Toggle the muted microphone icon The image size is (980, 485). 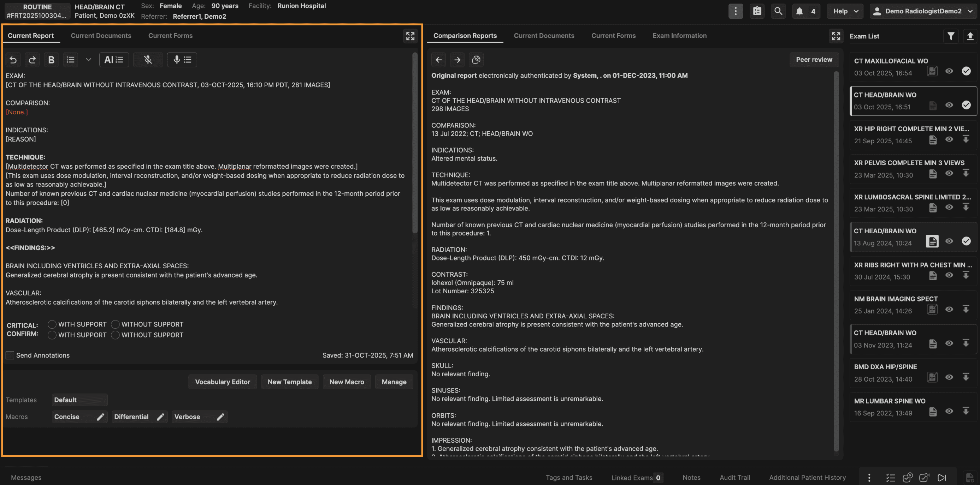coord(148,60)
